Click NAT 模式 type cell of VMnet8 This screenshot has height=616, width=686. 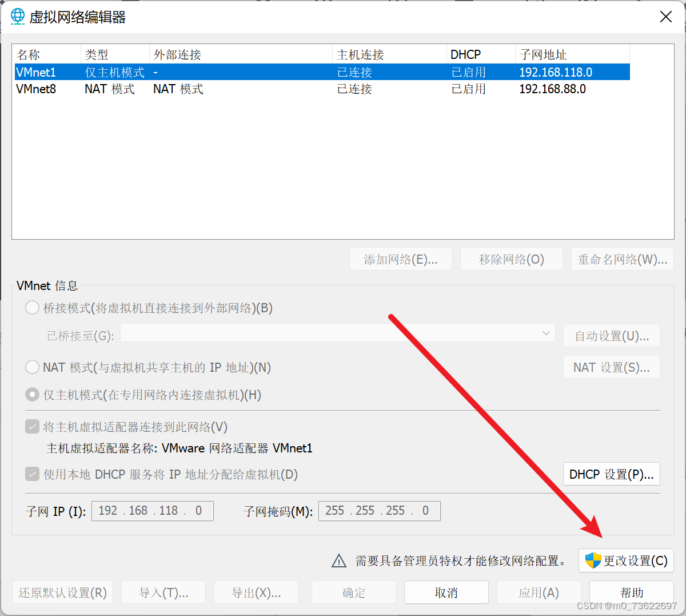pos(110,89)
